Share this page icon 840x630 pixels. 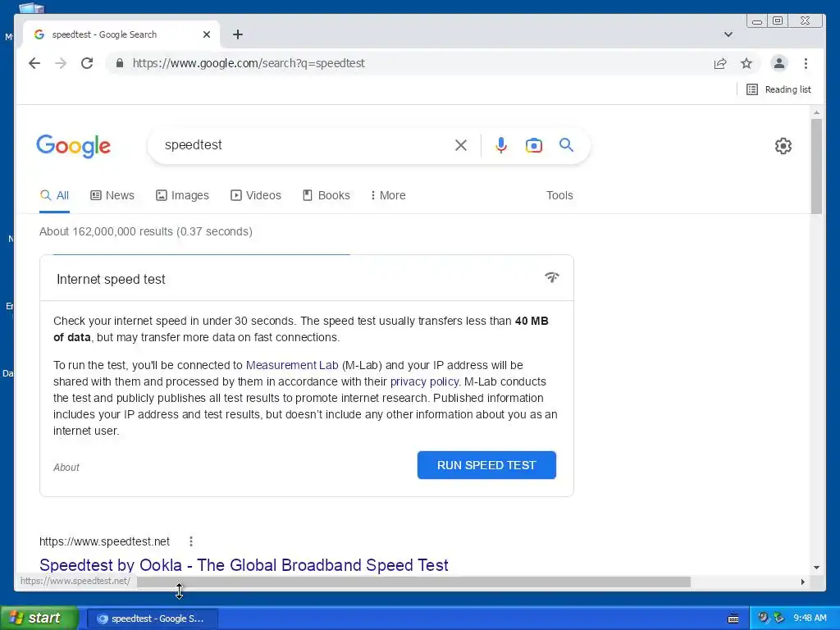click(720, 64)
